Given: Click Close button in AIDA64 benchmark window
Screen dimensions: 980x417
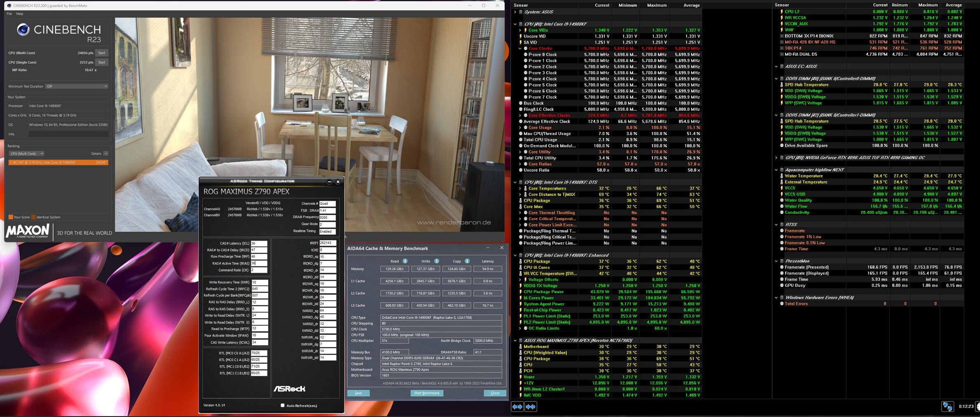Looking at the screenshot, I should (495, 393).
